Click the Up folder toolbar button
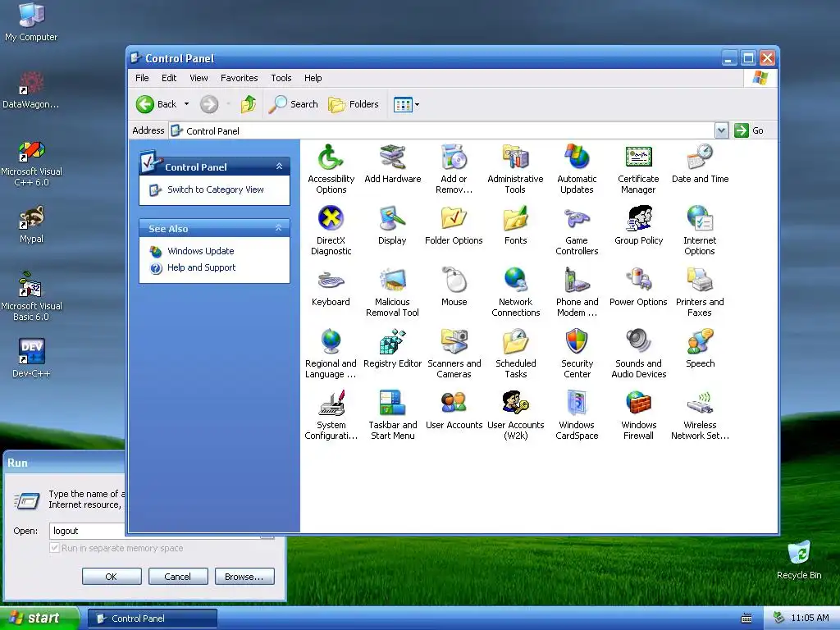 pos(248,104)
